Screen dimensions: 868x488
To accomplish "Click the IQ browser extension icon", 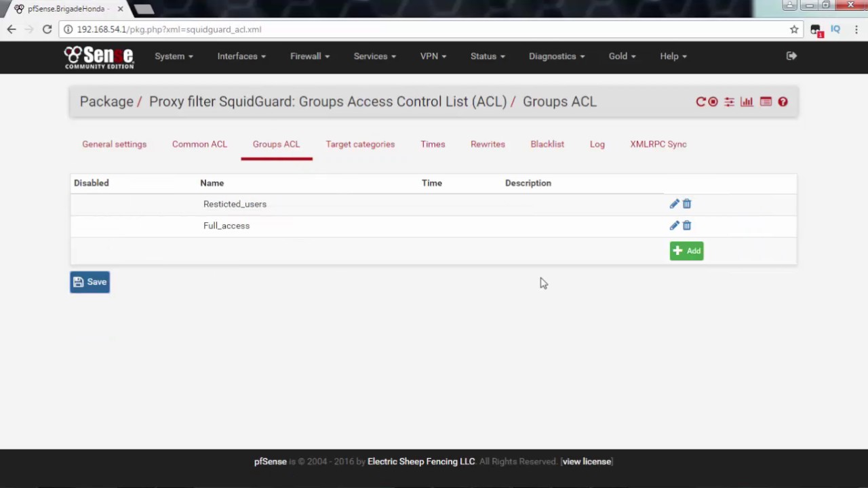I will click(835, 29).
